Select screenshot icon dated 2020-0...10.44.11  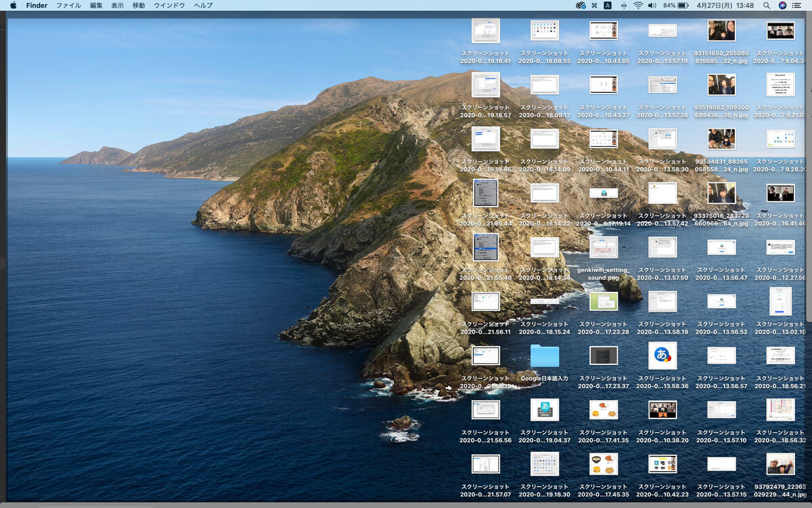604,139
